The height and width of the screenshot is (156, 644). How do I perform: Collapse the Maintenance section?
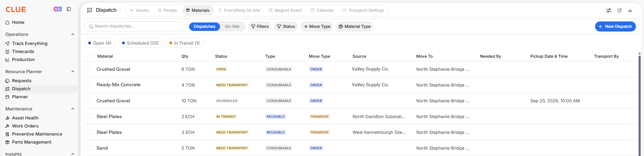pos(73,109)
